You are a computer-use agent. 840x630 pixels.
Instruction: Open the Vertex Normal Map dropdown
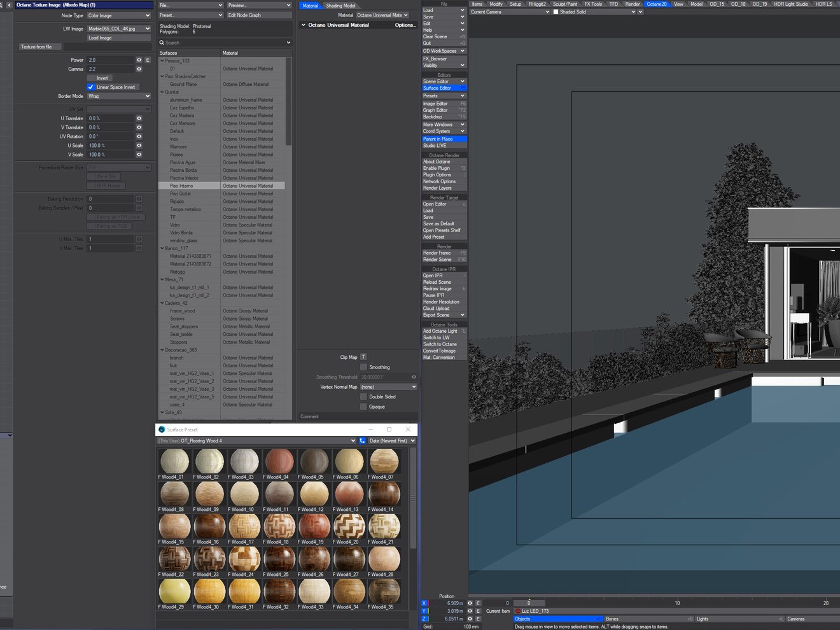click(x=388, y=387)
